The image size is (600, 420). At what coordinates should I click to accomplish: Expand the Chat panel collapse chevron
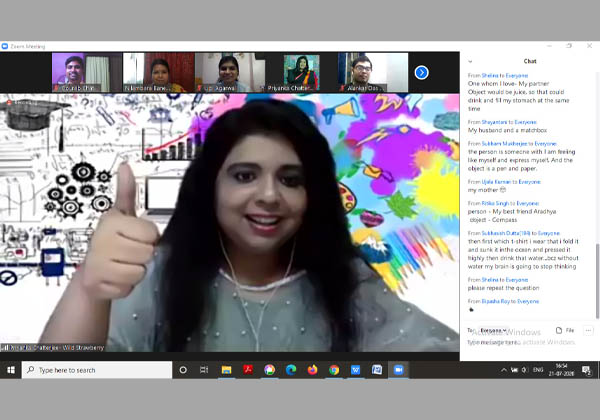(470, 59)
